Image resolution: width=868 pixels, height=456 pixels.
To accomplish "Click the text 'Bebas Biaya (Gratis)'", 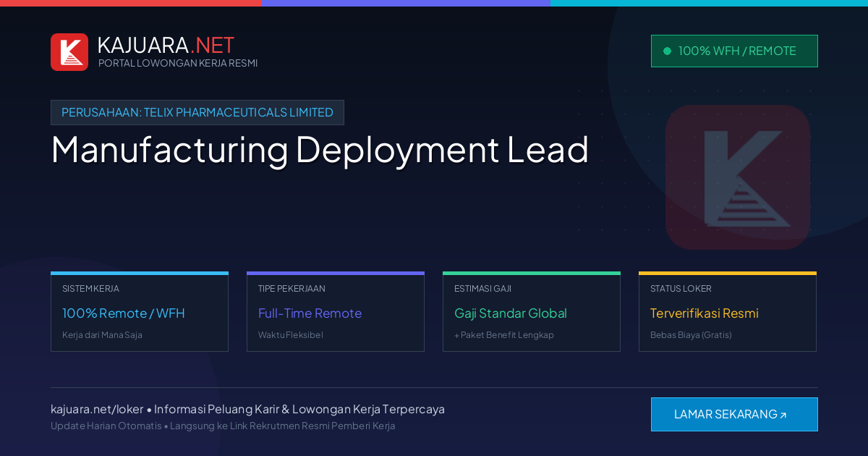I will coord(691,335).
